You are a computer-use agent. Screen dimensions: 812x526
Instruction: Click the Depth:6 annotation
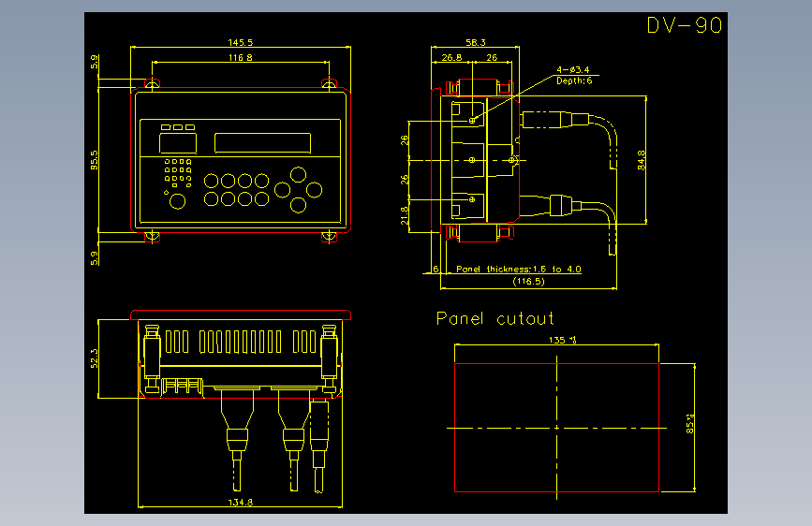[x=574, y=80]
